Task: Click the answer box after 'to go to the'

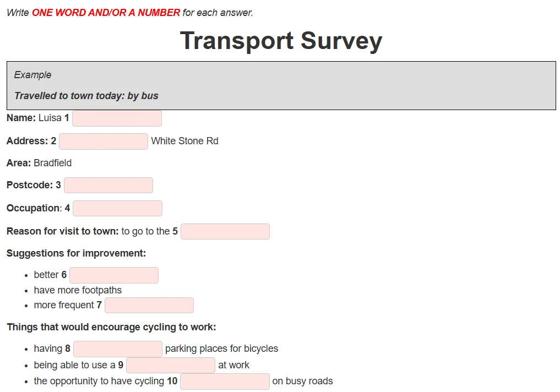Action: [x=225, y=231]
